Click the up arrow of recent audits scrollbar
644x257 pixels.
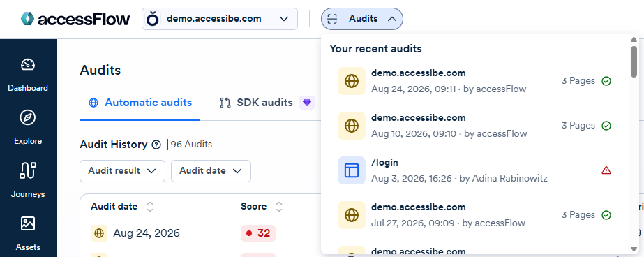[634, 40]
